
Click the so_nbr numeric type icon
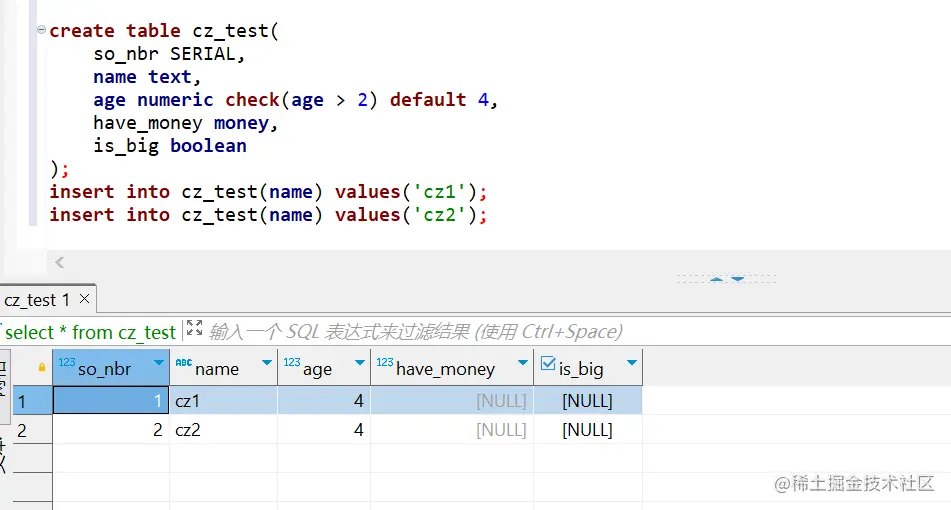(x=66, y=363)
